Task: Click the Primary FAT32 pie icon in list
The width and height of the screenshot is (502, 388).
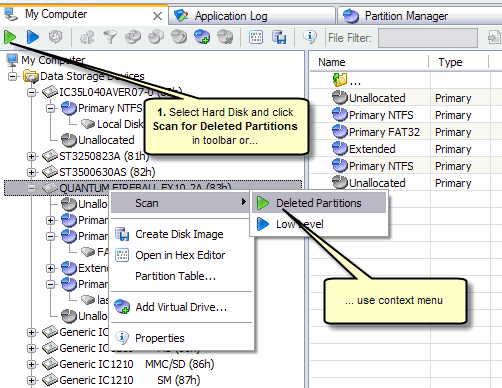Action: (x=340, y=131)
